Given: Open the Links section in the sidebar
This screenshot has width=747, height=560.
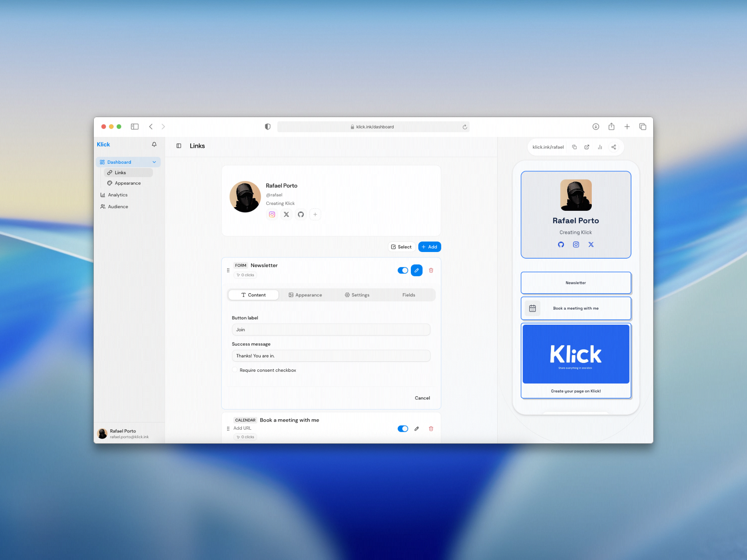Looking at the screenshot, I should point(120,172).
